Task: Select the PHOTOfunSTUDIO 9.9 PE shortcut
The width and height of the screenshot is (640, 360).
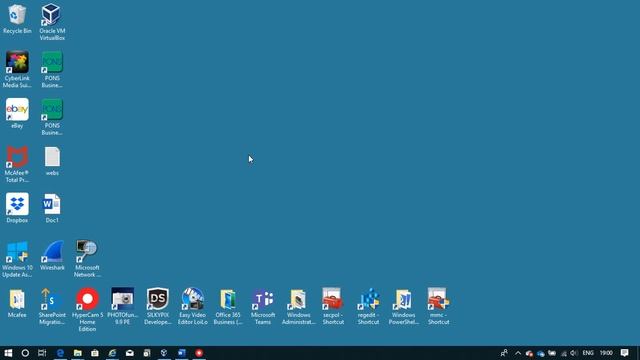Action: coord(122,306)
